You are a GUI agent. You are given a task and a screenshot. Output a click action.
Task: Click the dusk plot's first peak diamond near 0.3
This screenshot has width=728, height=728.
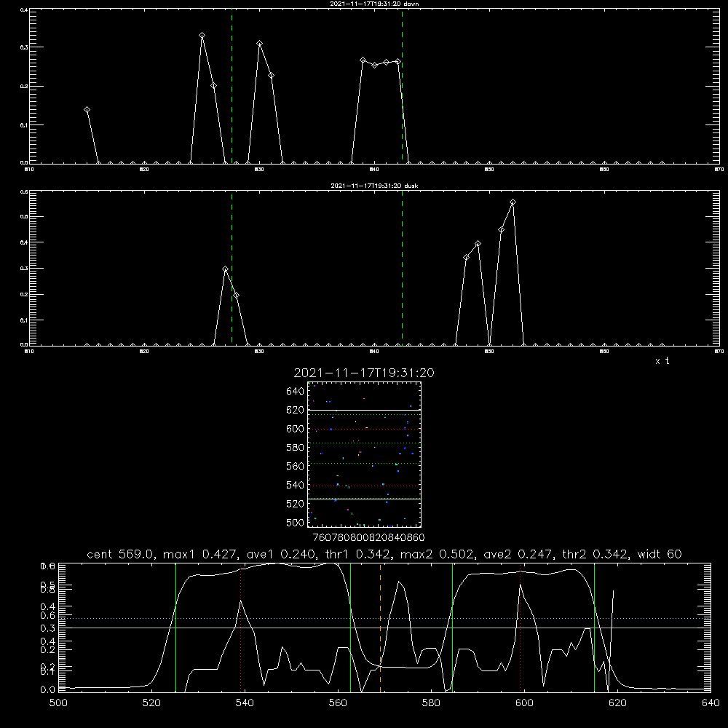[x=225, y=269]
